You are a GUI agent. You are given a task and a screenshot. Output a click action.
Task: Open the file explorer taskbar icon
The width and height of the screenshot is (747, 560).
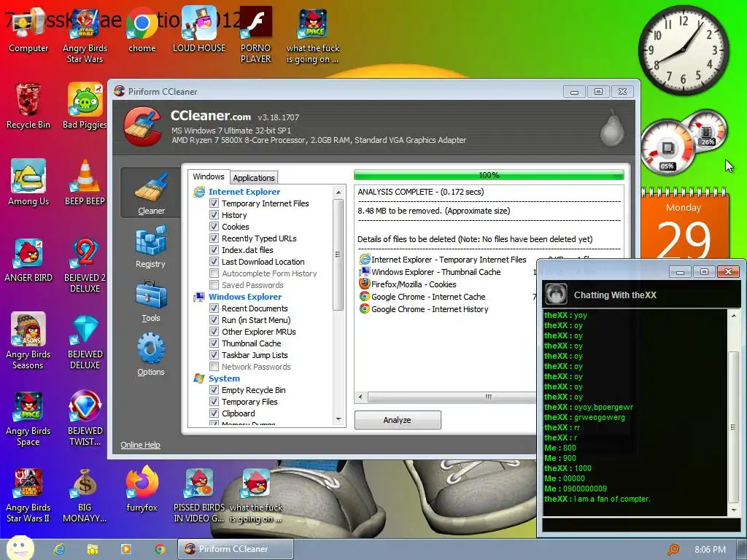93,549
